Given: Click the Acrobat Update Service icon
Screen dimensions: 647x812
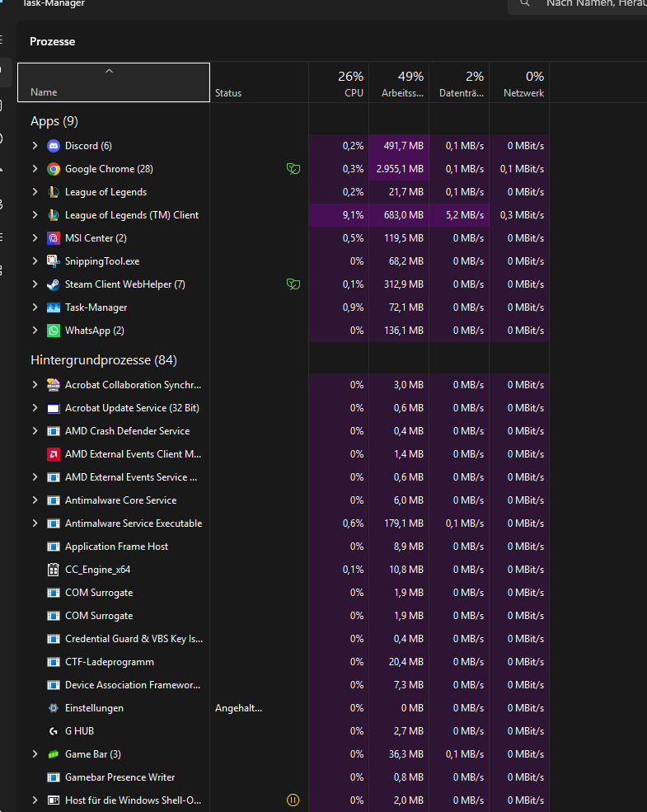Looking at the screenshot, I should [54, 408].
